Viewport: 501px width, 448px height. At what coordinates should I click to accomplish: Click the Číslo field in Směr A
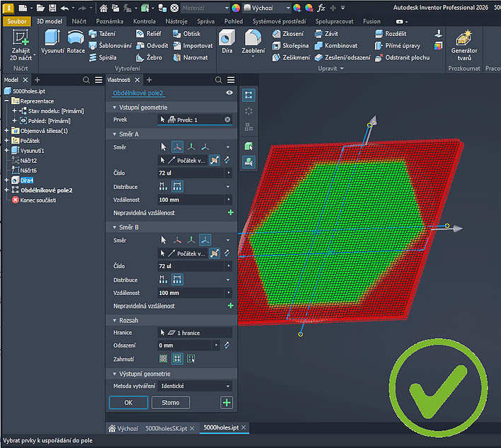pos(191,173)
